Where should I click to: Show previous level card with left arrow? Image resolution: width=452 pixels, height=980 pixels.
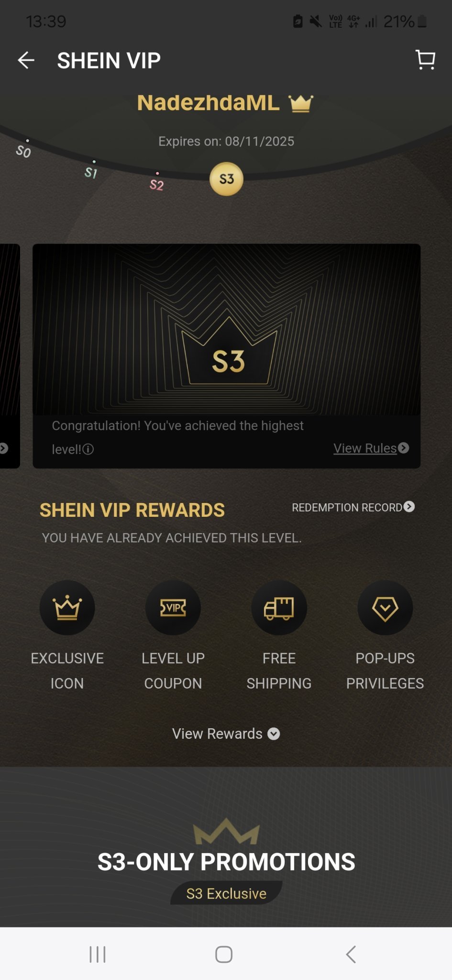(4, 448)
